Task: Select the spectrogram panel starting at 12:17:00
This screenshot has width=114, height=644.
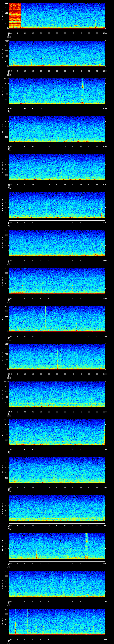Action: pos(57,129)
